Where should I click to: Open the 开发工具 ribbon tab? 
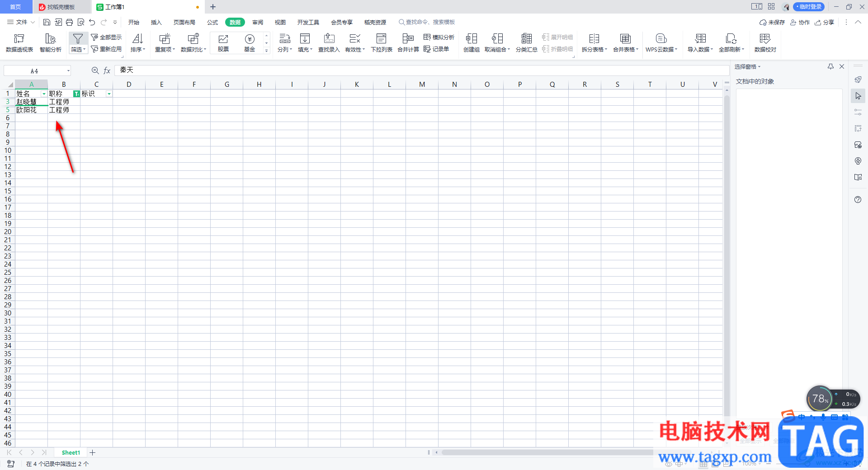coord(308,22)
